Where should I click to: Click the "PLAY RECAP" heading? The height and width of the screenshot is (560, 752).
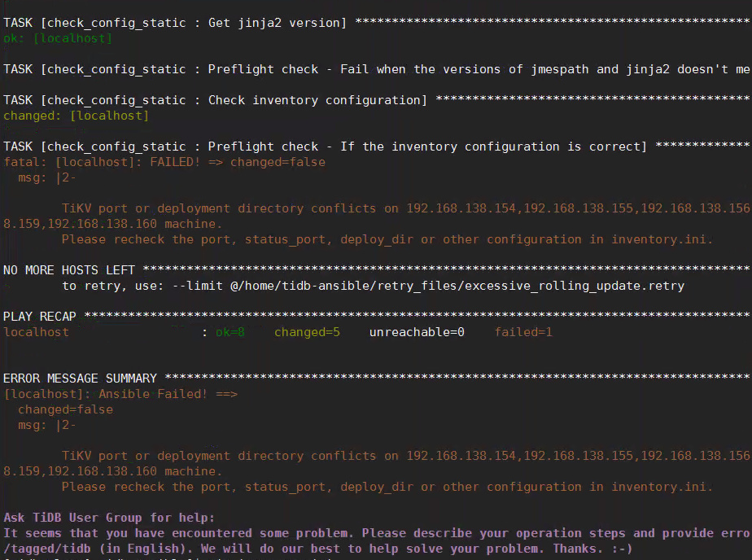pyautogui.click(x=39, y=317)
